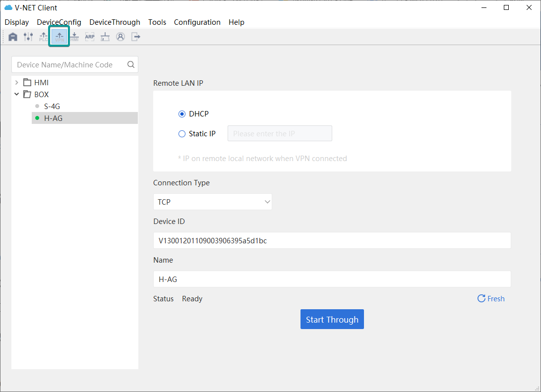Click the Fresh refresh link
The image size is (541, 392).
[491, 298]
